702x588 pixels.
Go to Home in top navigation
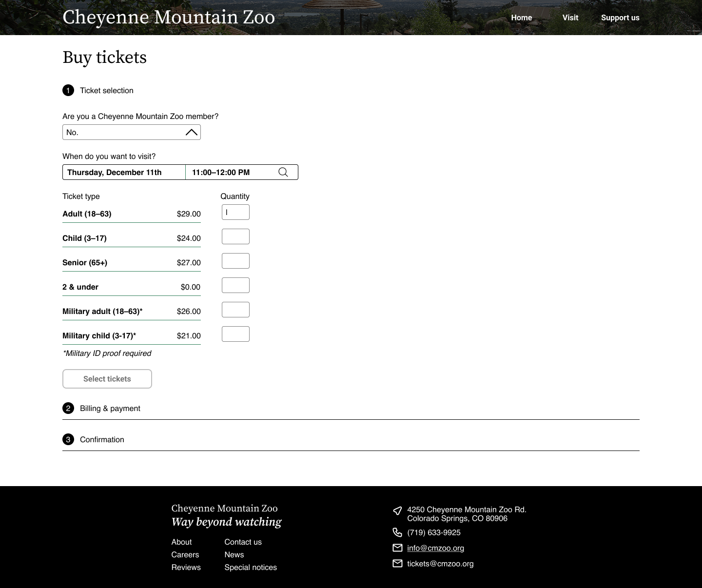click(x=522, y=18)
